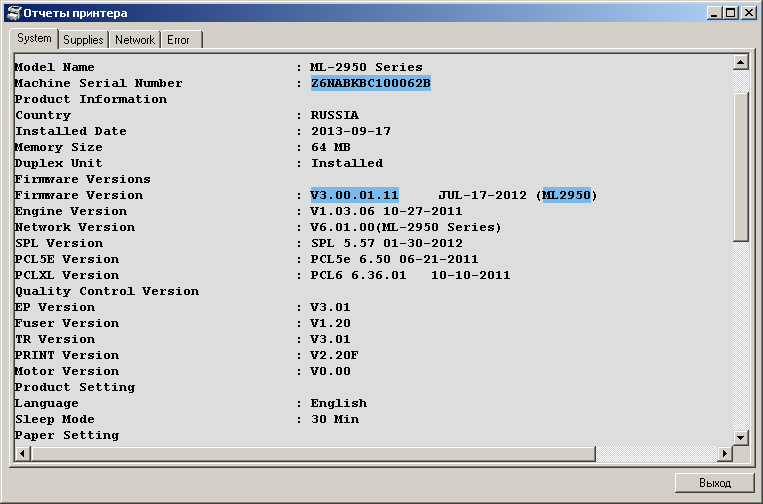Open the Error tab
Image resolution: width=763 pixels, height=504 pixels.
pyautogui.click(x=178, y=40)
